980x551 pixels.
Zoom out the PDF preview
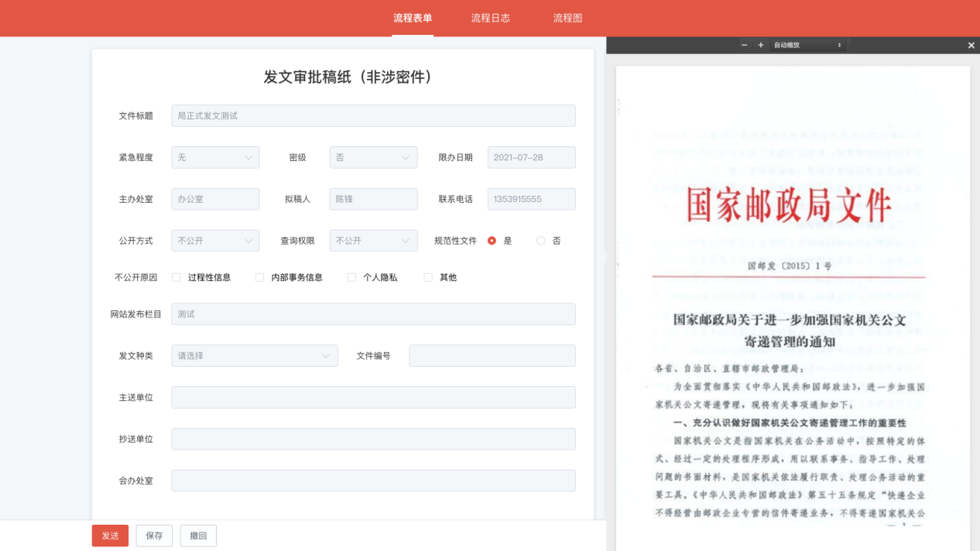click(744, 46)
